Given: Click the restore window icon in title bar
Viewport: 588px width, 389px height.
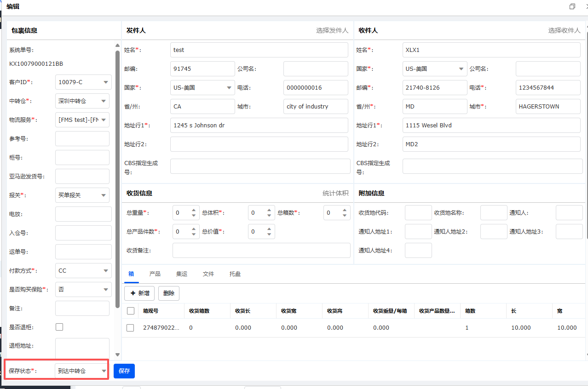Looking at the screenshot, I should coord(572,6).
